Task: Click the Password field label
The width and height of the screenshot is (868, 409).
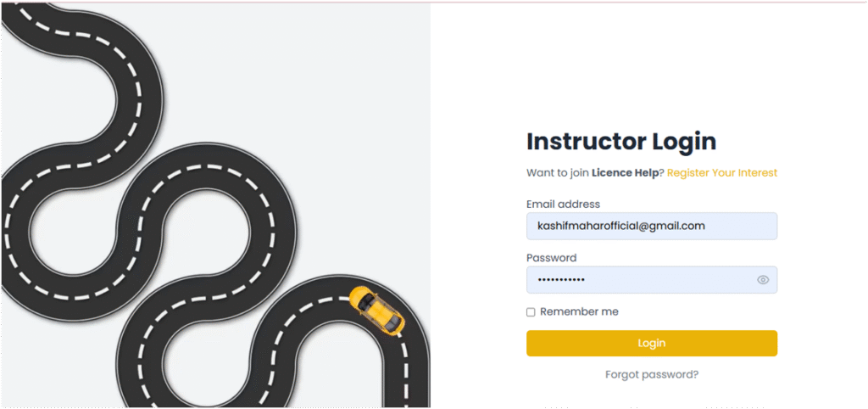Action: coord(551,258)
